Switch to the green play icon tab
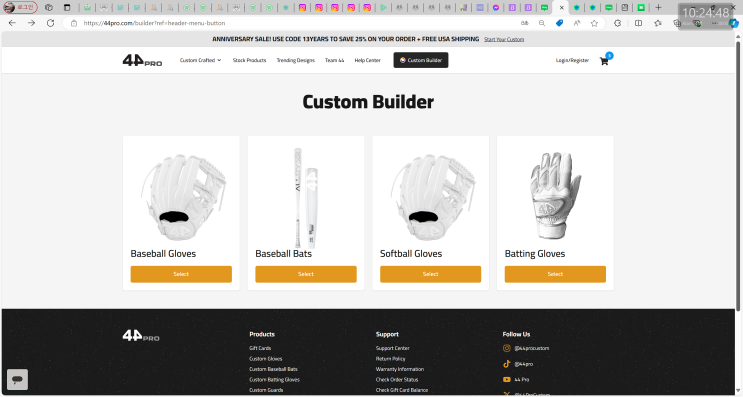 pyautogui.click(x=383, y=8)
